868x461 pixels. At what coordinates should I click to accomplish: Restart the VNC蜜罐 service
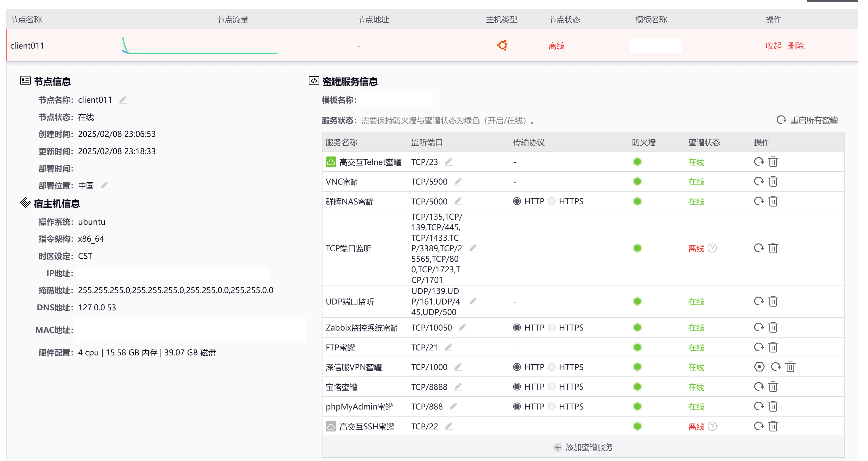pyautogui.click(x=759, y=181)
